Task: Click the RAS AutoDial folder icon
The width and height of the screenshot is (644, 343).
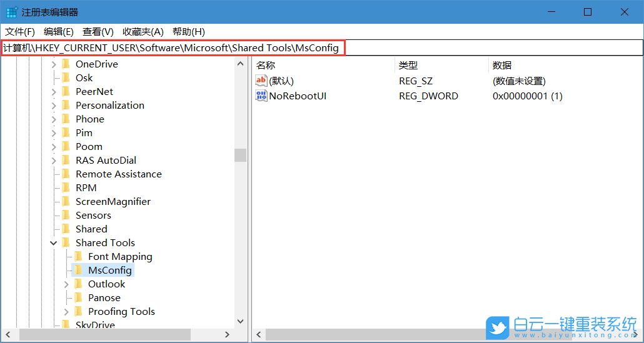Action: coord(66,161)
